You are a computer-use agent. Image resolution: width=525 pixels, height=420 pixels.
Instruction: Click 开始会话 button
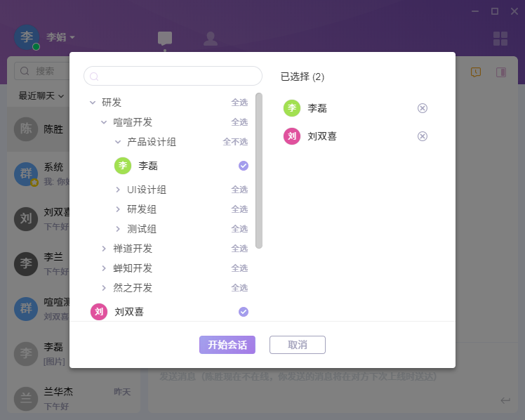coord(227,345)
